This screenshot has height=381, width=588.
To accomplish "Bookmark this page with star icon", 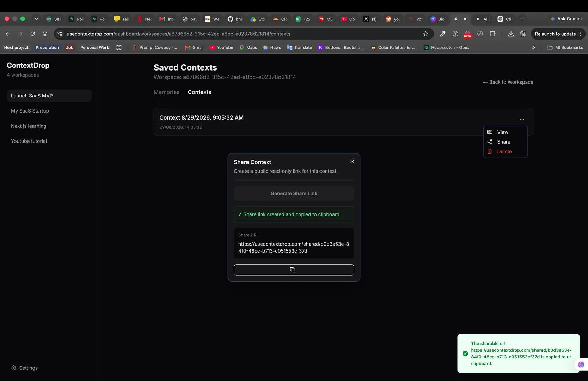I will [x=425, y=34].
